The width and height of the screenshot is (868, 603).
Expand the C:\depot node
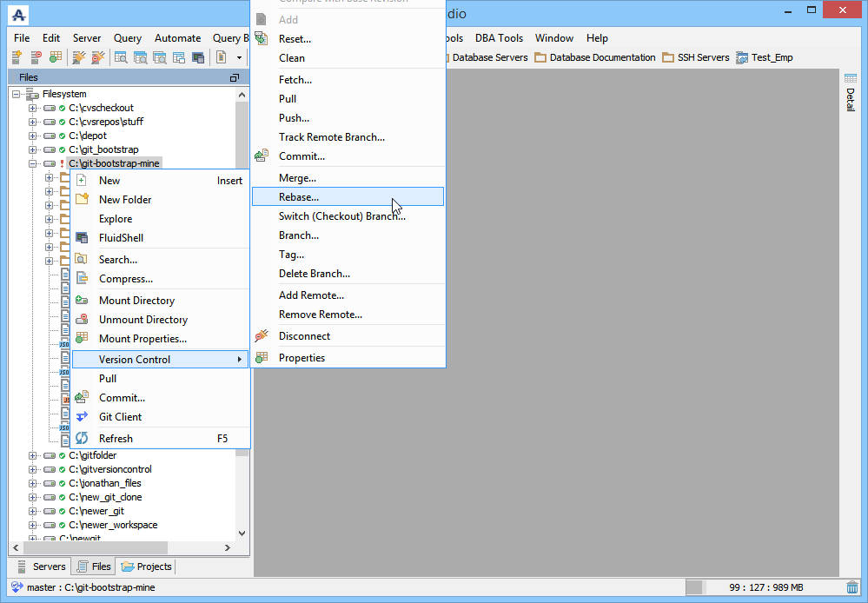click(x=33, y=136)
